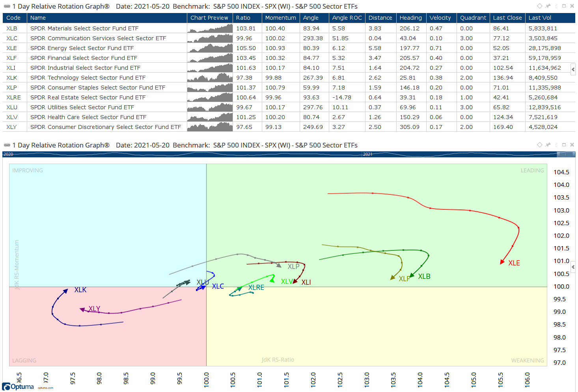Viewport: 578px width, 392px height.
Task: Select SPDR Financial Select Sector Fund ETF name
Action: 84,58
